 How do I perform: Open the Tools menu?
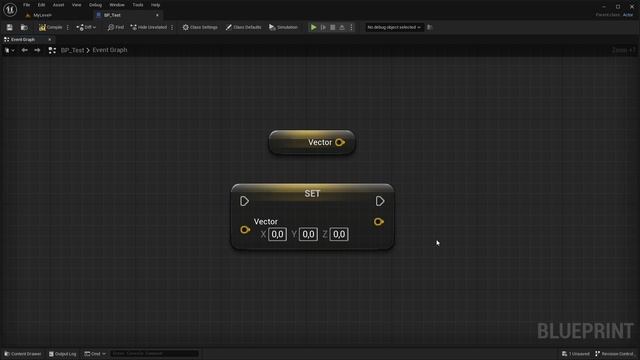tap(138, 5)
